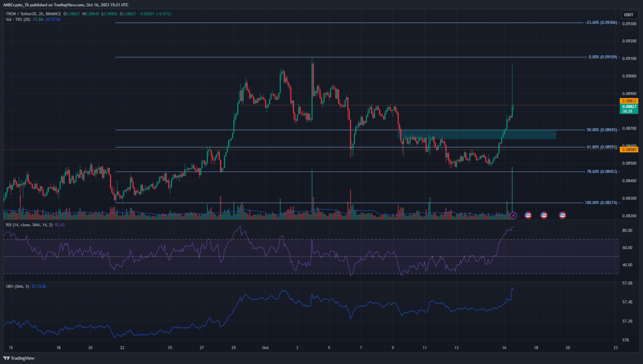
Task: Click the 0.00% (0.09109) Fibonacci label
Action: point(602,57)
